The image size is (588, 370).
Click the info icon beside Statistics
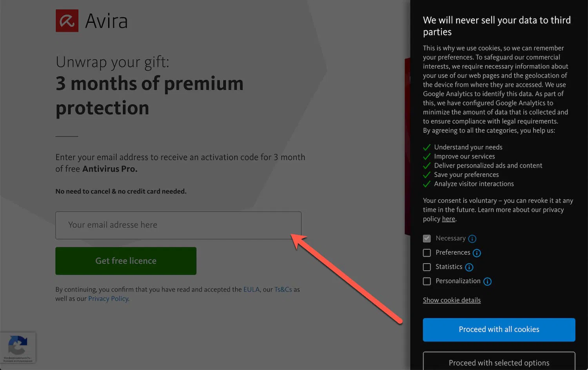point(469,267)
